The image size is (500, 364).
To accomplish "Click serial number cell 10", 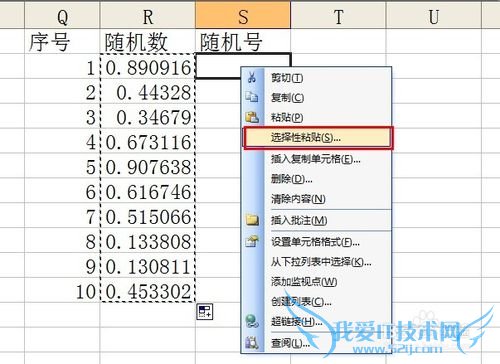I will pos(62,290).
